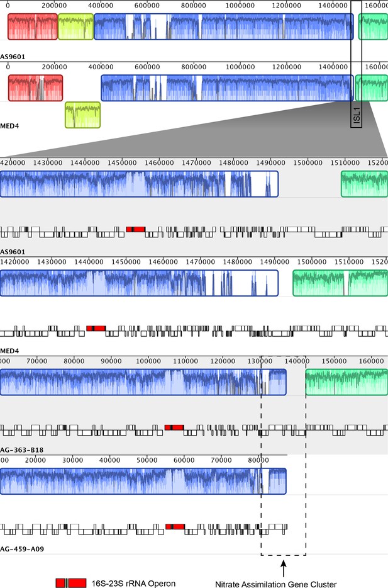Screen dimensions: 388x588
Task: Select the blue similarity block in zoomed MED4 panel
Action: tap(139, 283)
